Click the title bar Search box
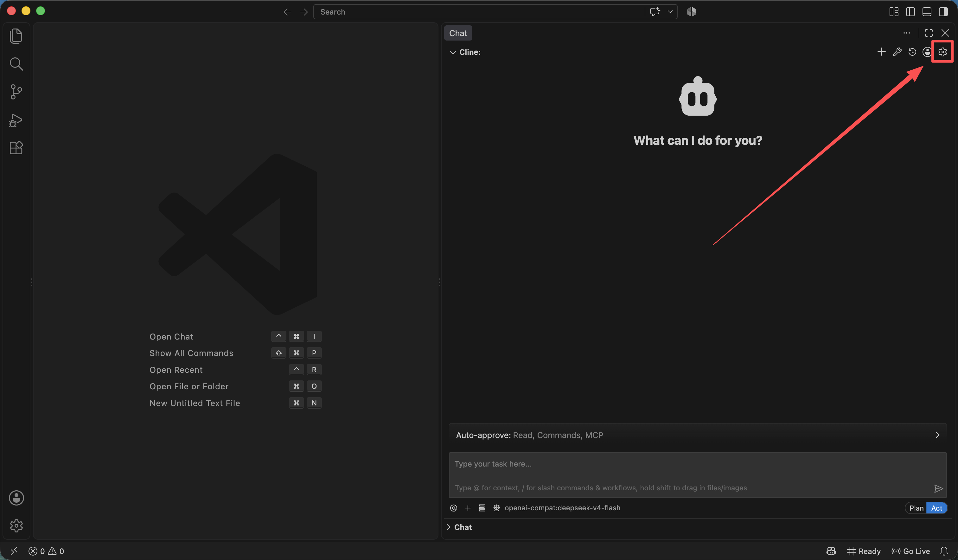Screen dimensions: 958x560 (479, 12)
